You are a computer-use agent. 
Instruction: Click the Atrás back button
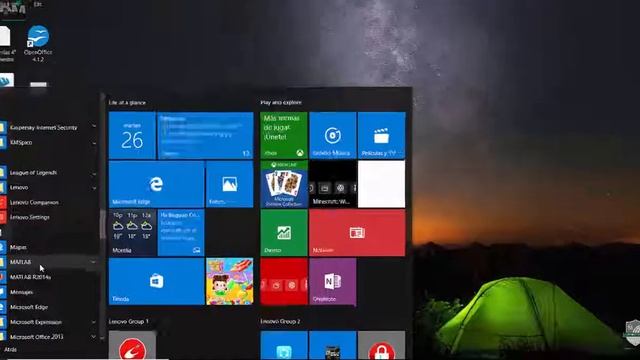click(10, 350)
